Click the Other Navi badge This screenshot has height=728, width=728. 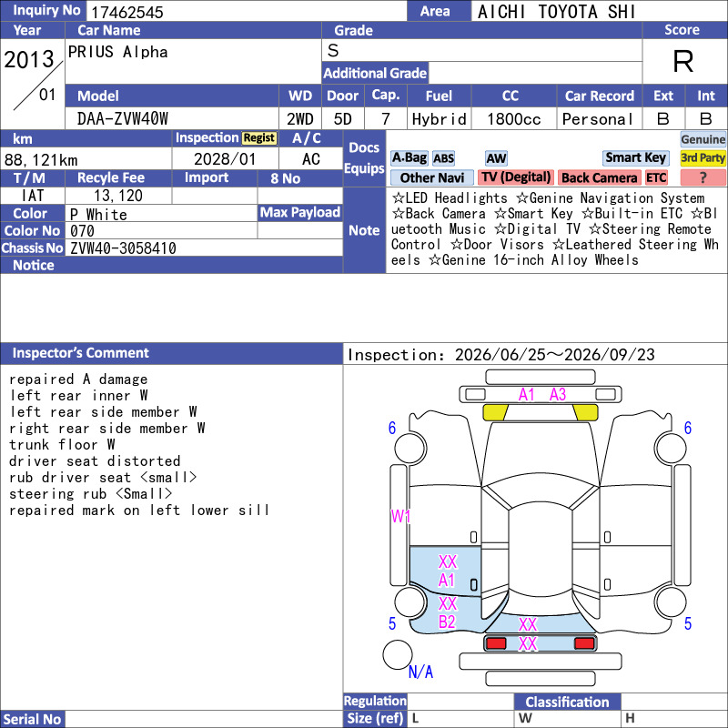[x=431, y=177]
